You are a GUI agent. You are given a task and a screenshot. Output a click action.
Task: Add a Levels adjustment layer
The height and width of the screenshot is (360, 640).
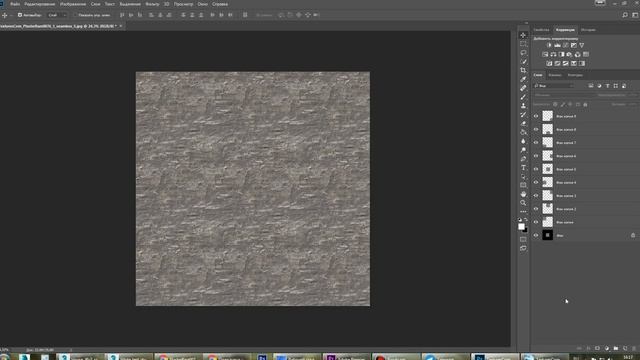[x=557, y=45]
